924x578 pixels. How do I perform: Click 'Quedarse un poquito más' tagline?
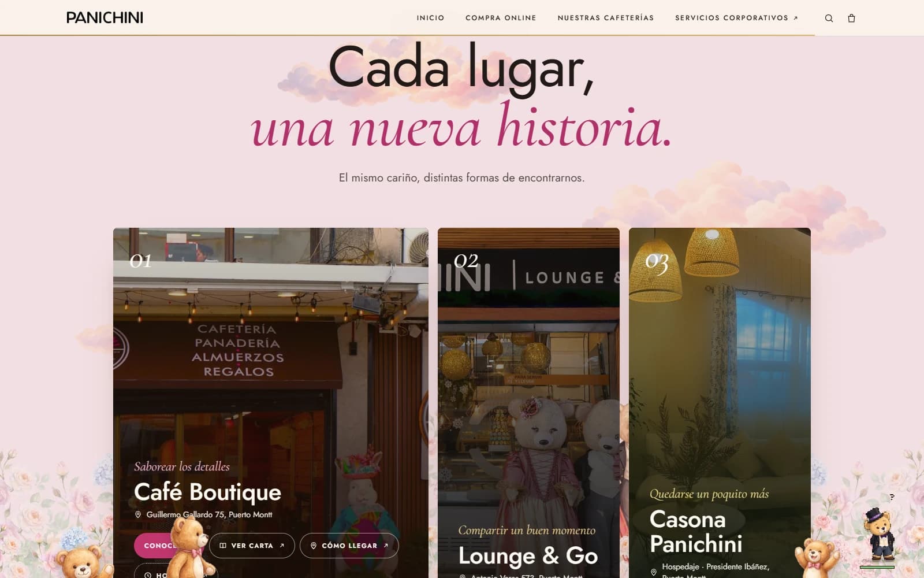[x=709, y=494]
